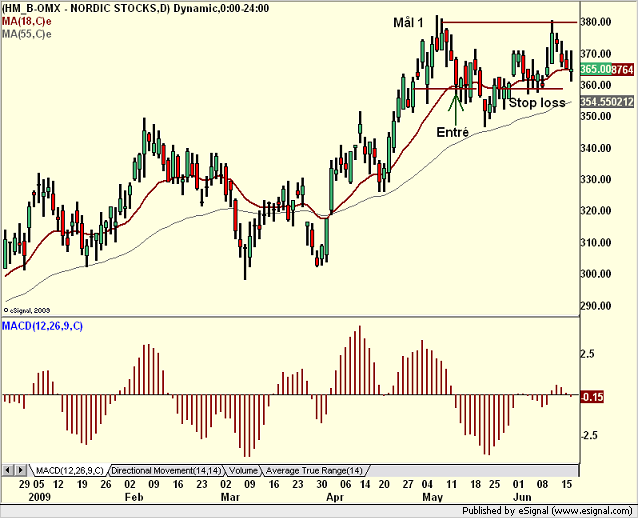Click the 380.00 price axis label
Image resolution: width=638 pixels, height=518 pixels.
point(596,22)
